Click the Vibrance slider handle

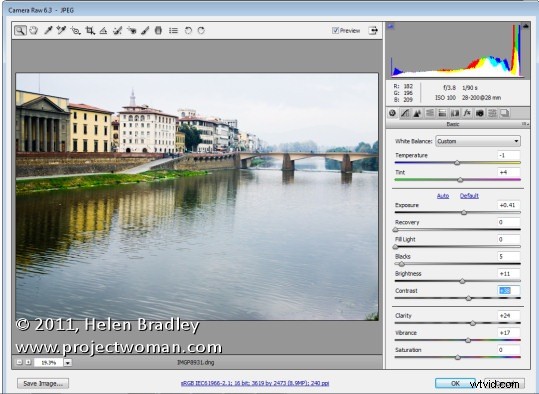[x=468, y=340]
